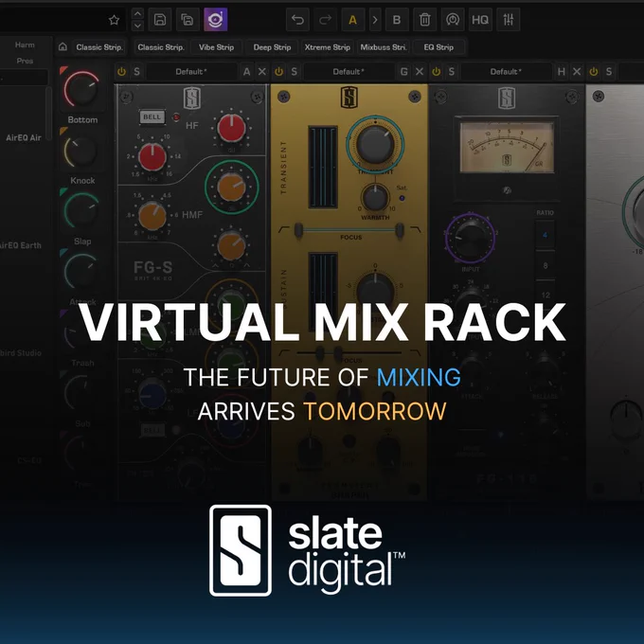644x644 pixels.
Task: Toggle power on module G
Action: point(278,71)
